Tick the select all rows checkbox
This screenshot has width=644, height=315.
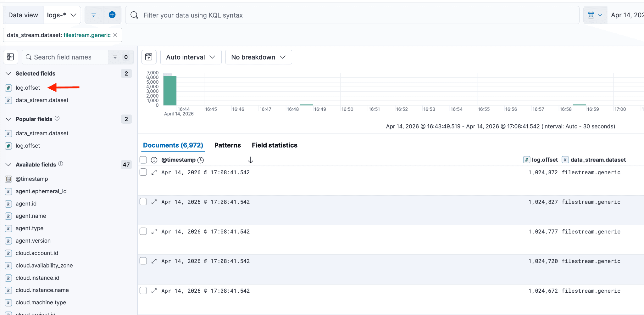[x=143, y=160]
